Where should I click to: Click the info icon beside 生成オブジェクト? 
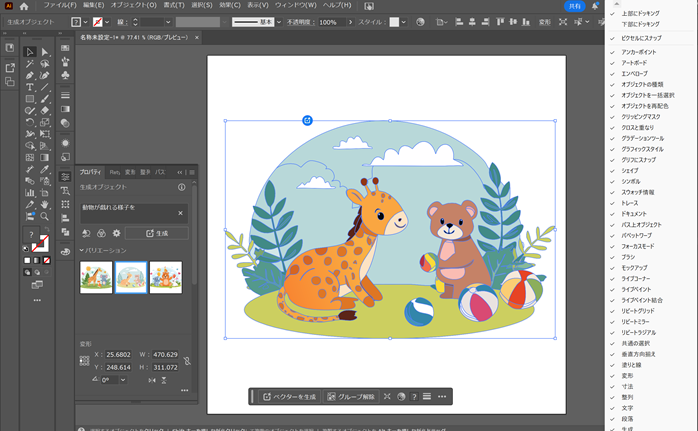click(x=181, y=187)
